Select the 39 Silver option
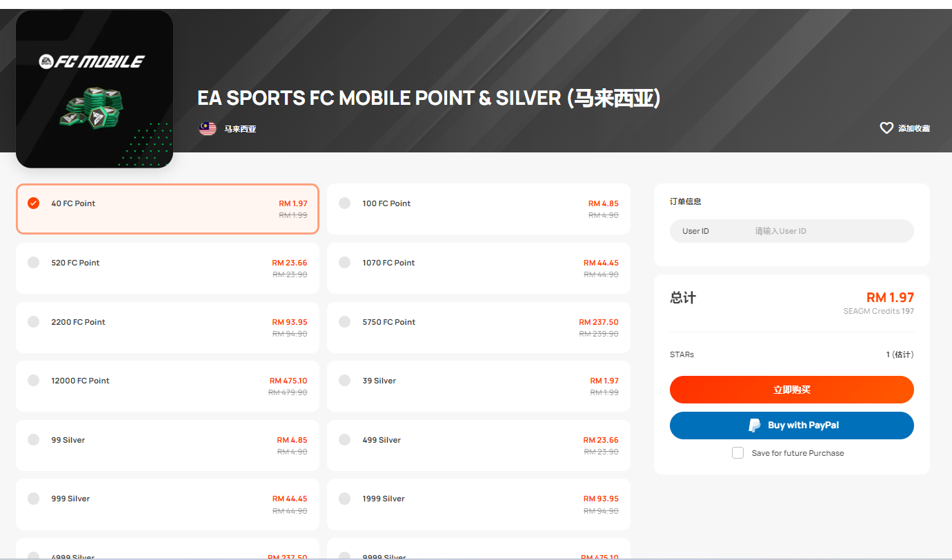The image size is (952, 560). pyautogui.click(x=479, y=386)
